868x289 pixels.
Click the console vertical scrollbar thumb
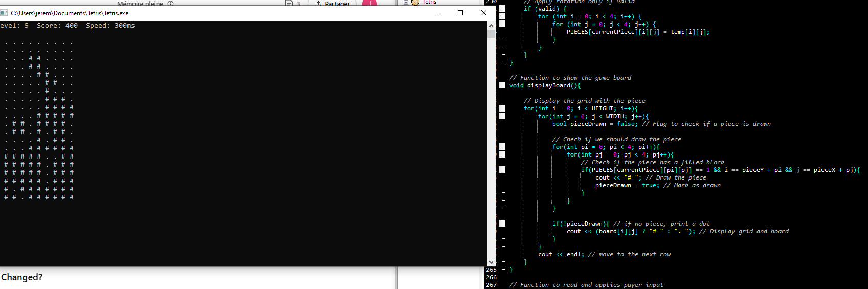click(492, 34)
